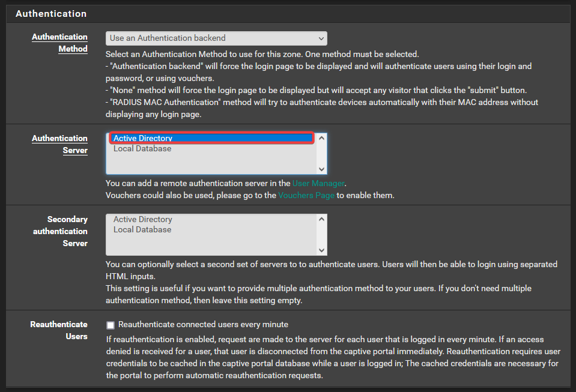Viewport: 576px width, 392px height.
Task: Click empty space in the secondary server listbox
Action: tap(210, 245)
